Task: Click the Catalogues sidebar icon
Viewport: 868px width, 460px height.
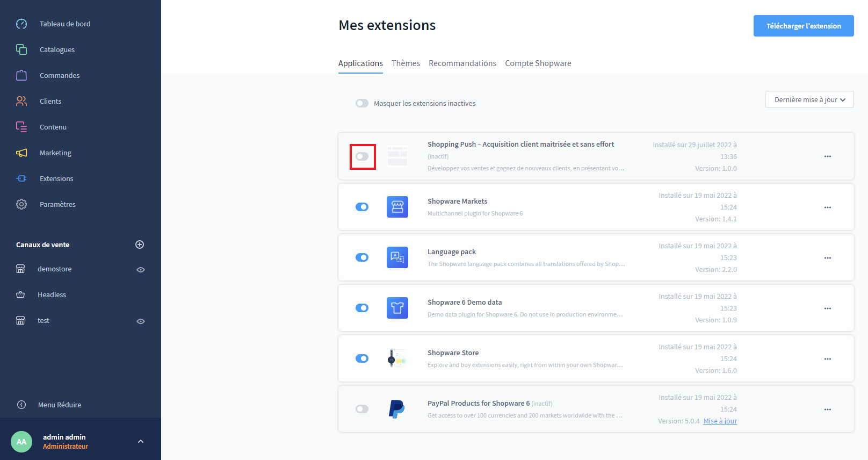Action: tap(21, 49)
